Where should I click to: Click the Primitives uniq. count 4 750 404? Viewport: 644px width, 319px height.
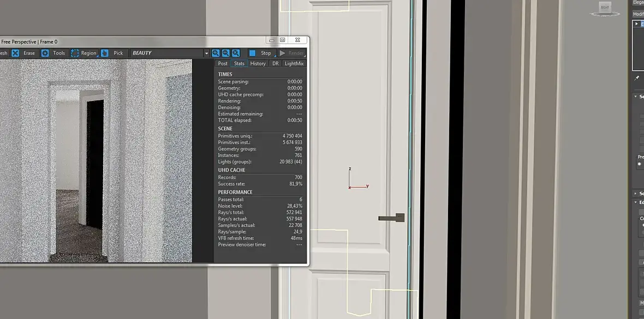(293, 136)
